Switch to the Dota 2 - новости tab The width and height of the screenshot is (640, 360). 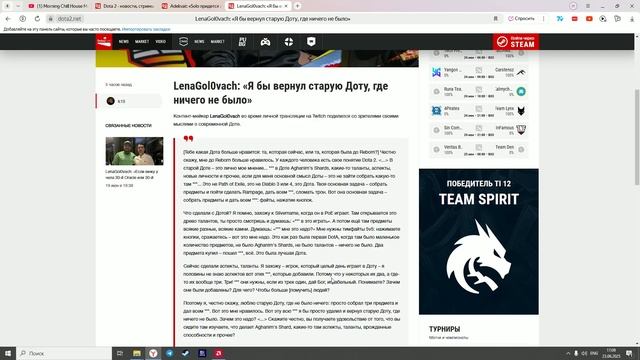point(124,6)
